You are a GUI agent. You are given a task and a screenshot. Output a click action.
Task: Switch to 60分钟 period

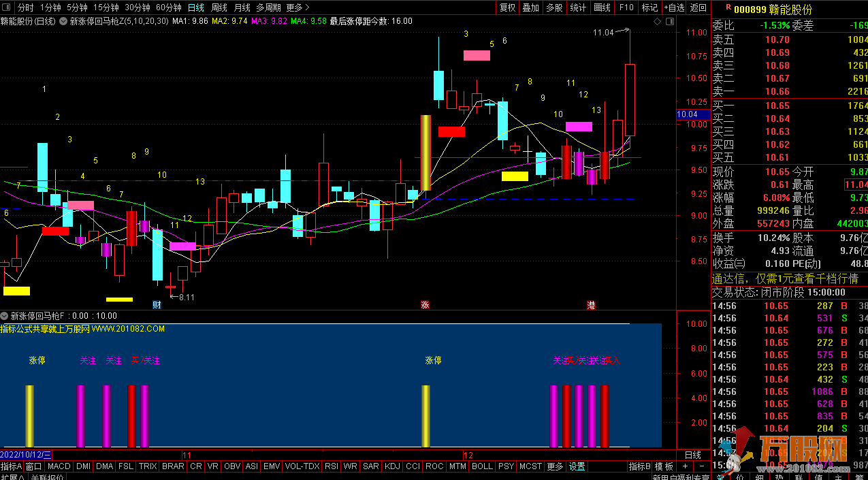[169, 7]
